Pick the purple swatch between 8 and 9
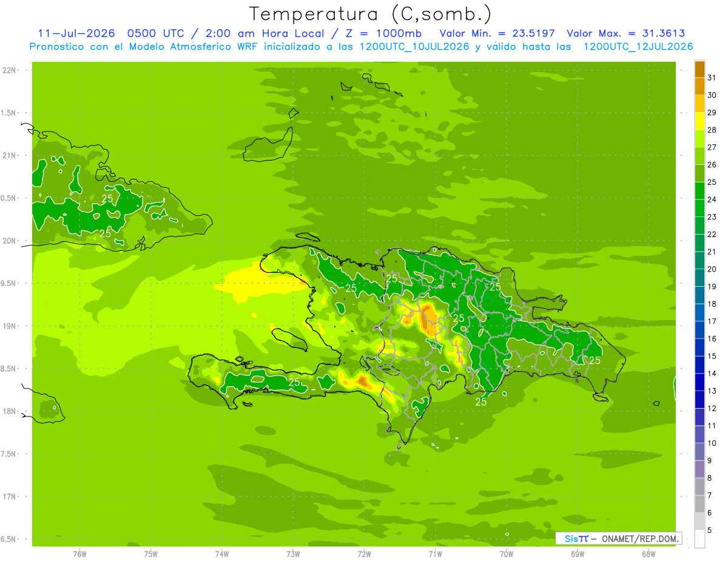728x562 pixels. point(699,469)
